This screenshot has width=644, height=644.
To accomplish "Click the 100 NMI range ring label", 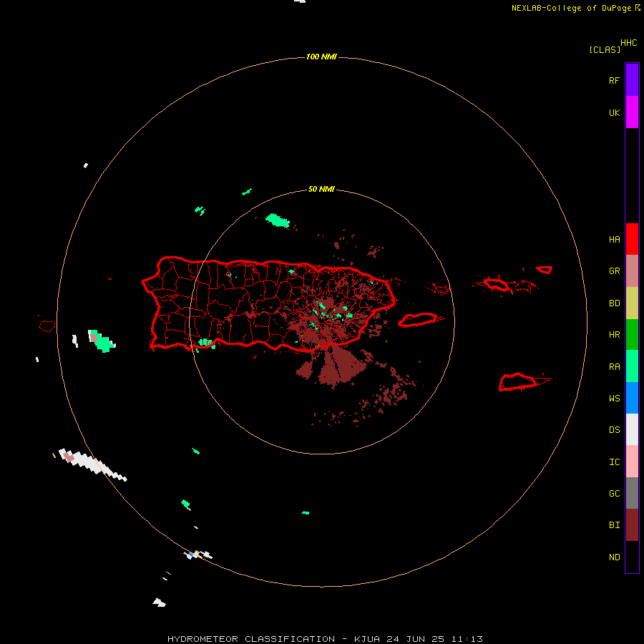I will [321, 57].
